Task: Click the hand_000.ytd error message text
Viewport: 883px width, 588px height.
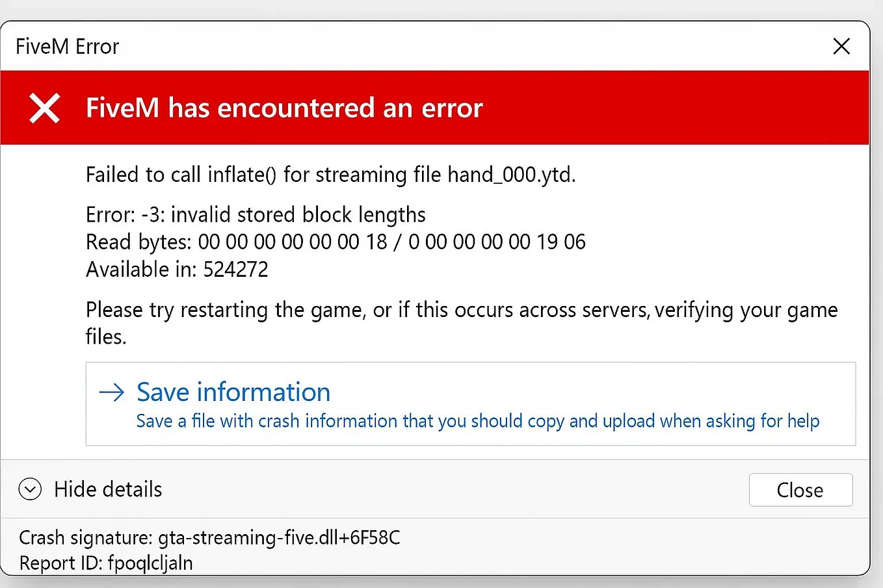Action: point(330,174)
